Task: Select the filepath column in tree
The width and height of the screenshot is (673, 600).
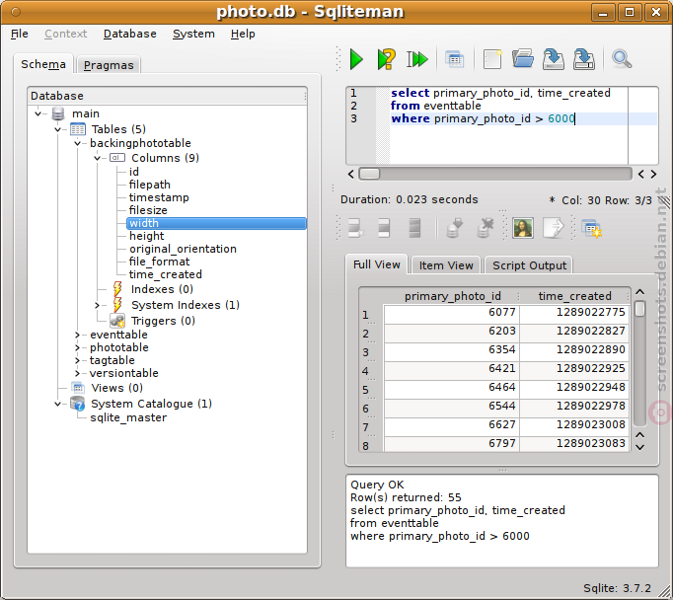Action: pos(149,185)
